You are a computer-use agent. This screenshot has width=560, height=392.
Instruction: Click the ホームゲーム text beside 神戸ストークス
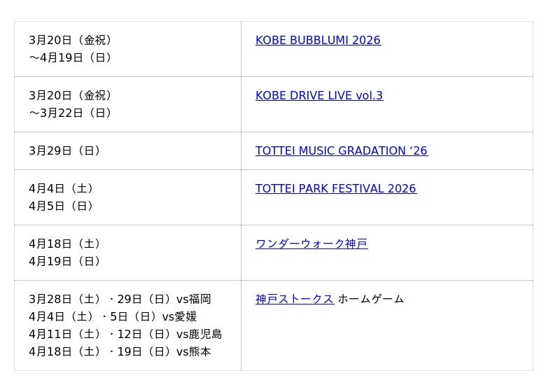point(371,300)
